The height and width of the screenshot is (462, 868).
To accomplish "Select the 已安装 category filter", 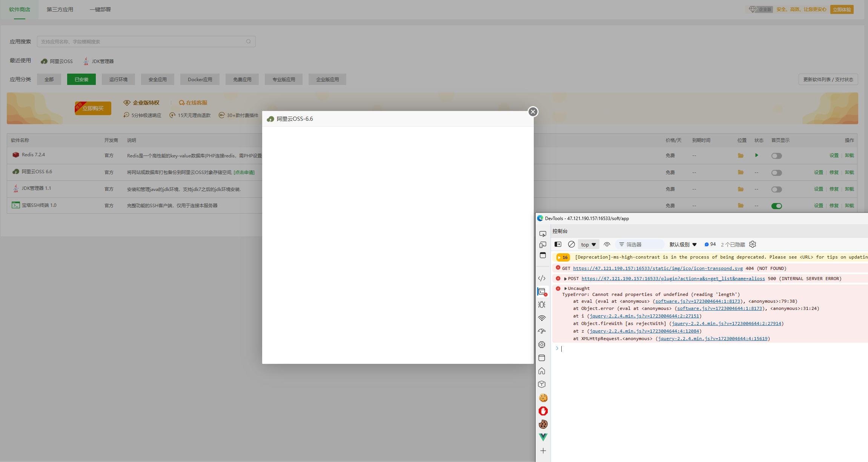I will (81, 79).
